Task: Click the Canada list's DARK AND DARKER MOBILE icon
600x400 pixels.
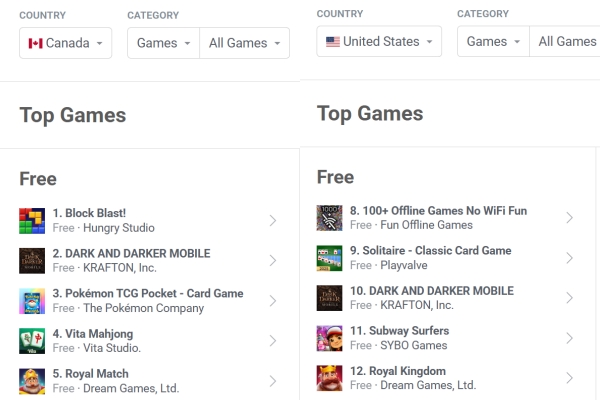Action: pyautogui.click(x=32, y=261)
